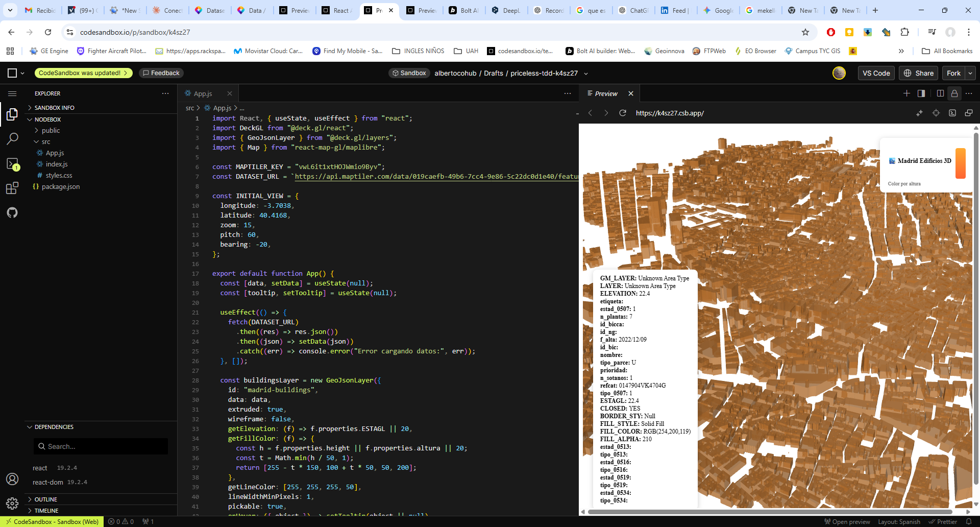The height and width of the screenshot is (527, 980).
Task: Open the GitHub panel in the sidebar
Action: pos(12,212)
